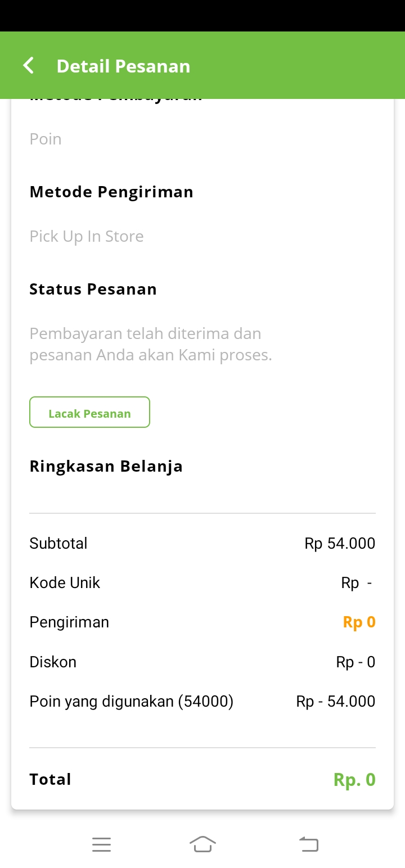Click the orange Rp 0 shipping cost
405x868 pixels.
click(359, 622)
